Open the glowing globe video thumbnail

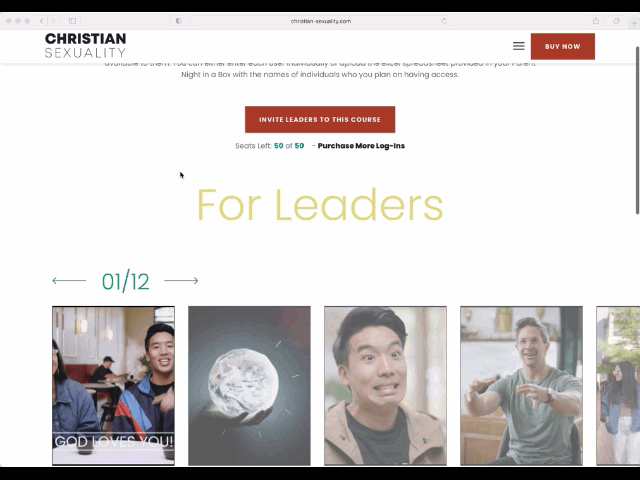249,385
